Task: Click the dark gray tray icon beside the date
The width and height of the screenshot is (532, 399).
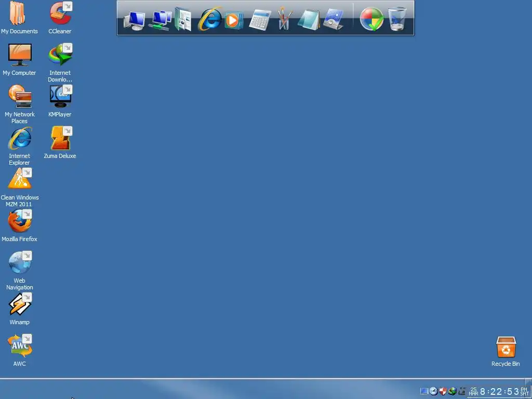Action: pos(462,391)
